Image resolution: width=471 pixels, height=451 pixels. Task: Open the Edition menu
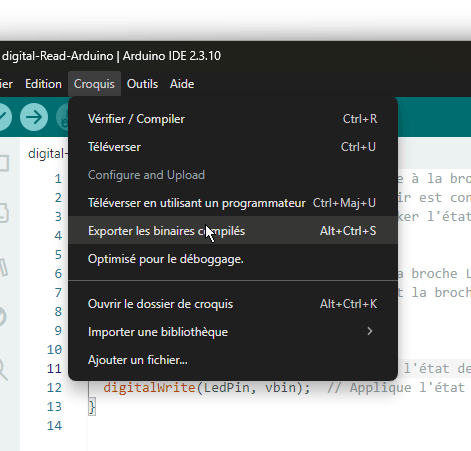(43, 84)
